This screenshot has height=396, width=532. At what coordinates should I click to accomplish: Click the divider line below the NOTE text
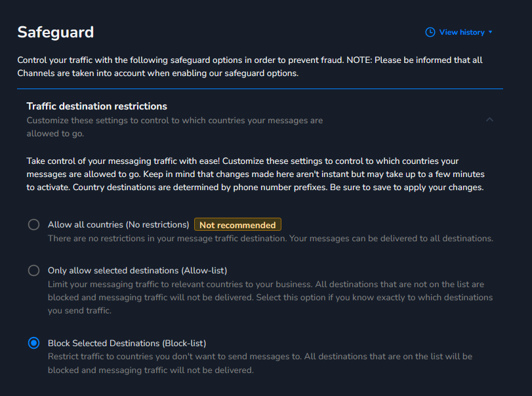click(260, 89)
